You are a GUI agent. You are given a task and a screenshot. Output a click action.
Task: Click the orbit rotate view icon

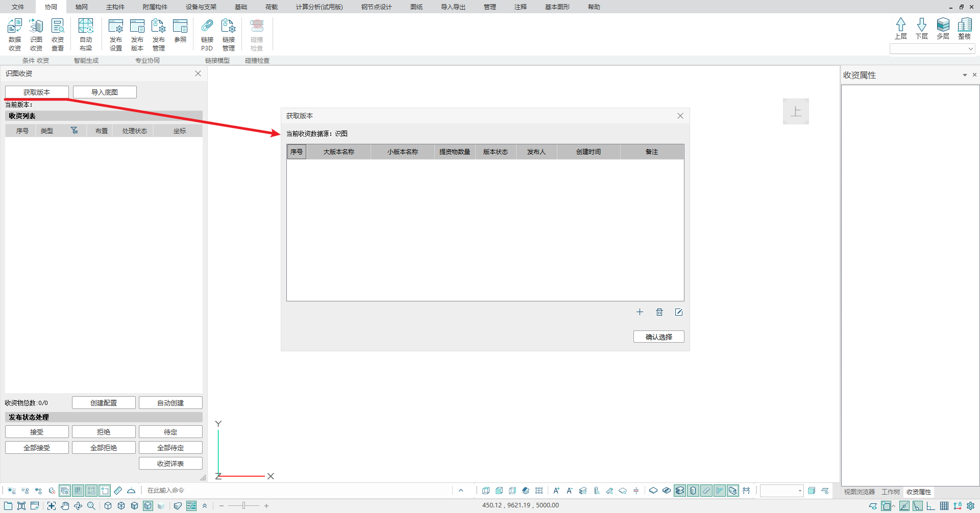coord(78,506)
